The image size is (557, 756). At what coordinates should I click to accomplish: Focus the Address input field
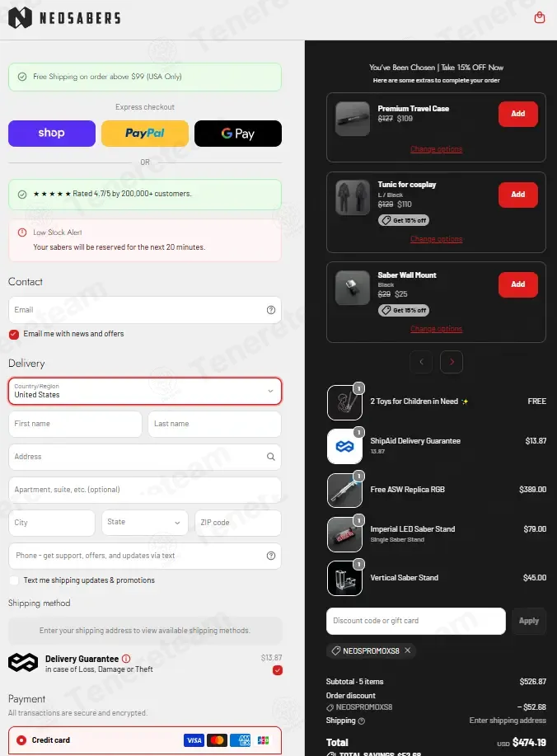click(145, 457)
